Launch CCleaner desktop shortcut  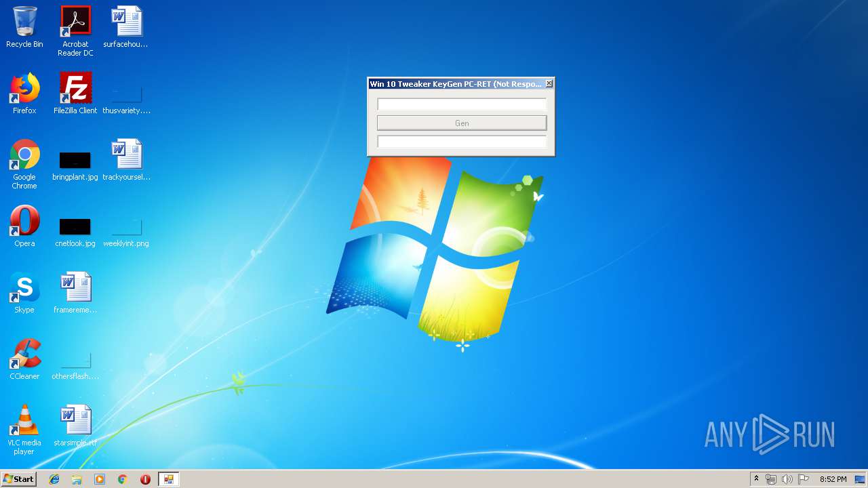tap(24, 359)
